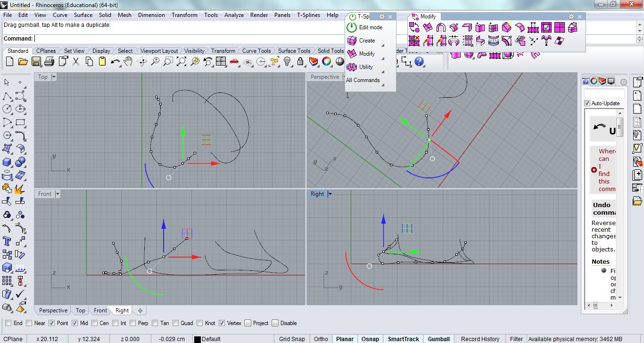The image size is (644, 343).
Task: Click the red car Shade icon
Action: point(234,61)
